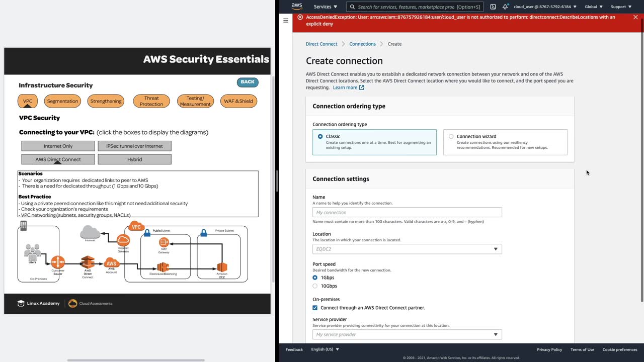Open the Privacy Policy link
Image resolution: width=644 pixels, height=362 pixels.
point(549,349)
